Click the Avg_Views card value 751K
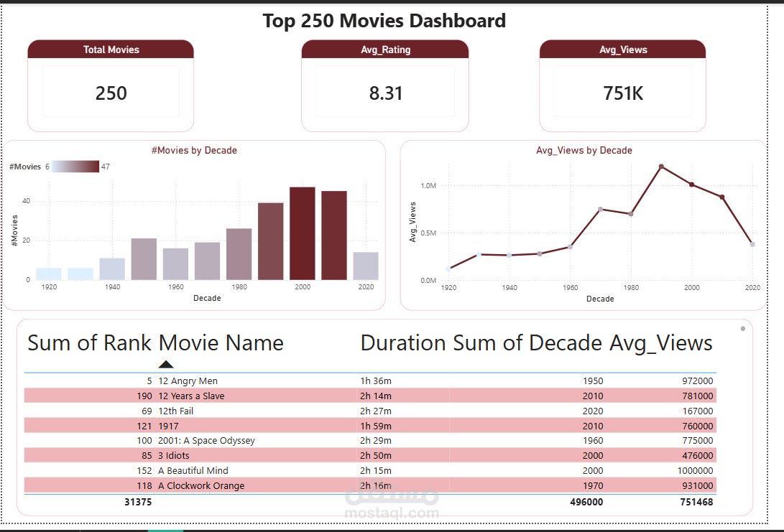Image resolution: width=784 pixels, height=532 pixels. coord(623,93)
